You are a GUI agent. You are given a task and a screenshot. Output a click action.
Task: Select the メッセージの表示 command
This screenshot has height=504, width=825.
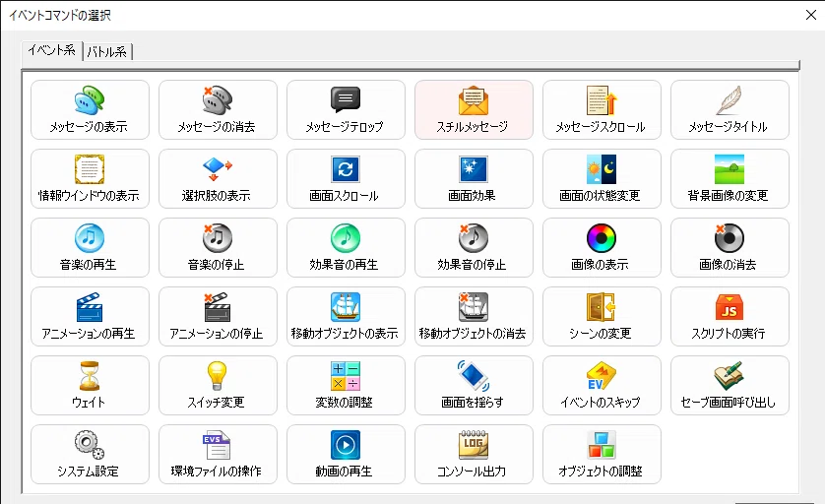(x=90, y=110)
